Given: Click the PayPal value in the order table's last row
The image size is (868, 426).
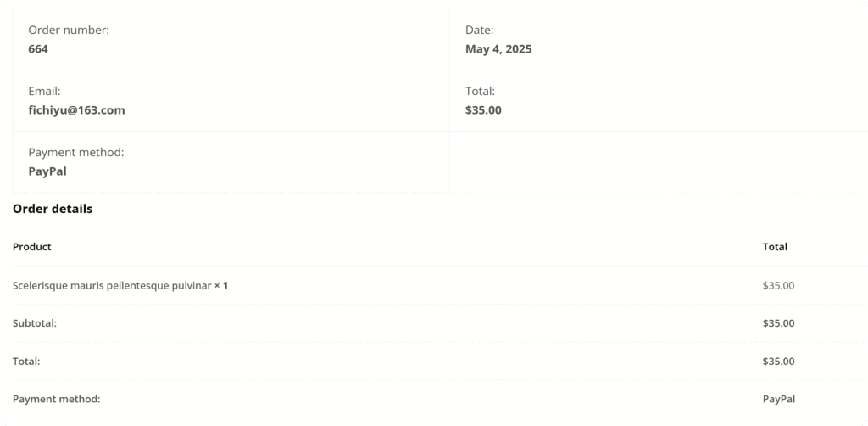Looking at the screenshot, I should click(x=778, y=399).
